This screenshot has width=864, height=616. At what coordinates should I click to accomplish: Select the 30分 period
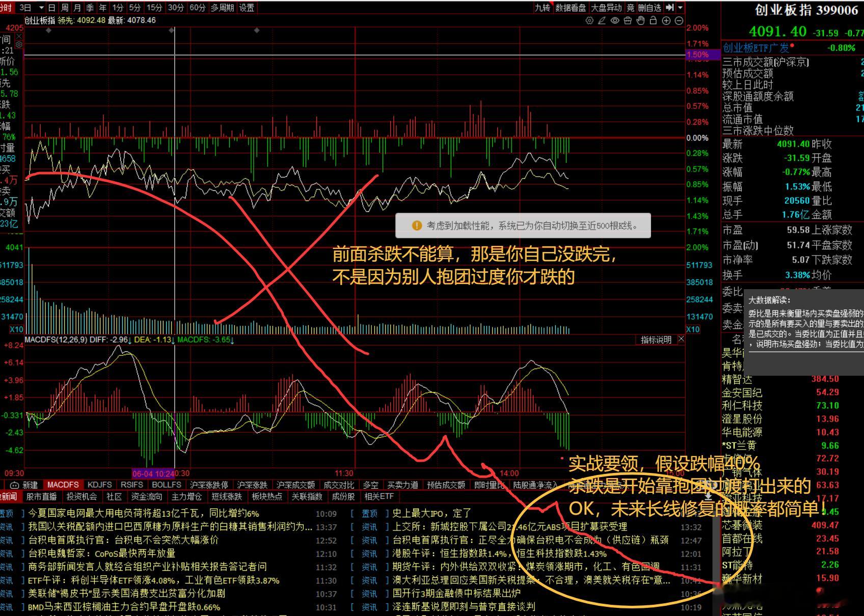point(176,8)
